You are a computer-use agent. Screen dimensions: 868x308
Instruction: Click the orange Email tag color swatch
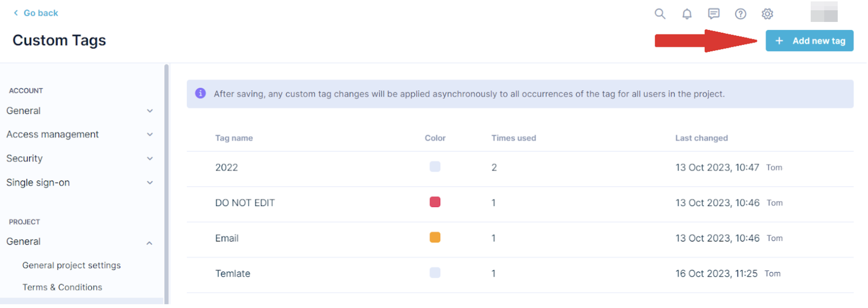[x=435, y=238]
